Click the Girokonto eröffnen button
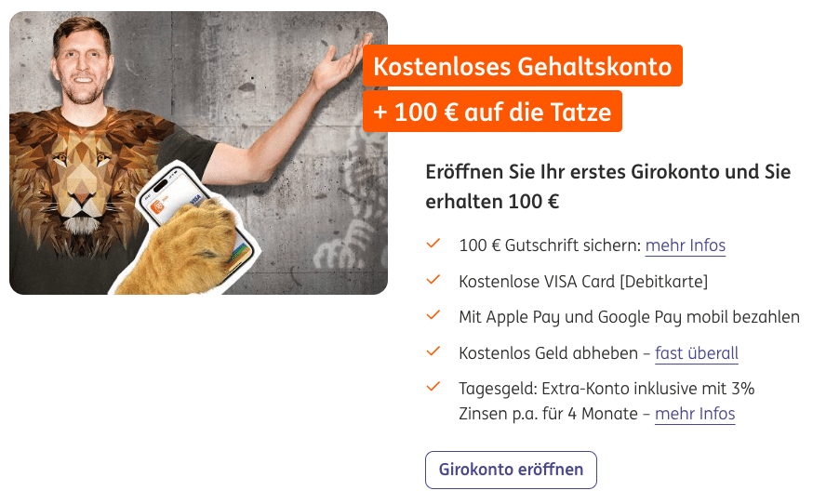Screen dimensions: 813x504 pos(511,470)
